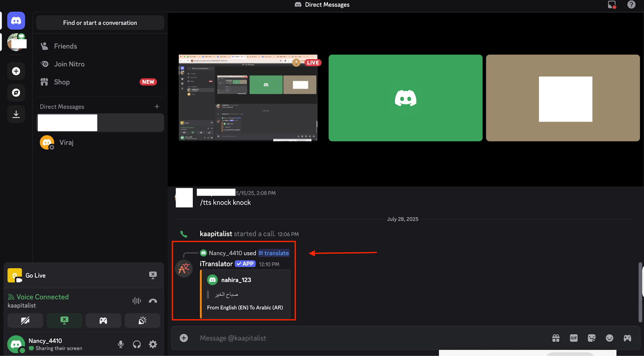Click Nancy_4410 user avatar panel
The width and height of the screenshot is (644, 356).
point(16,344)
